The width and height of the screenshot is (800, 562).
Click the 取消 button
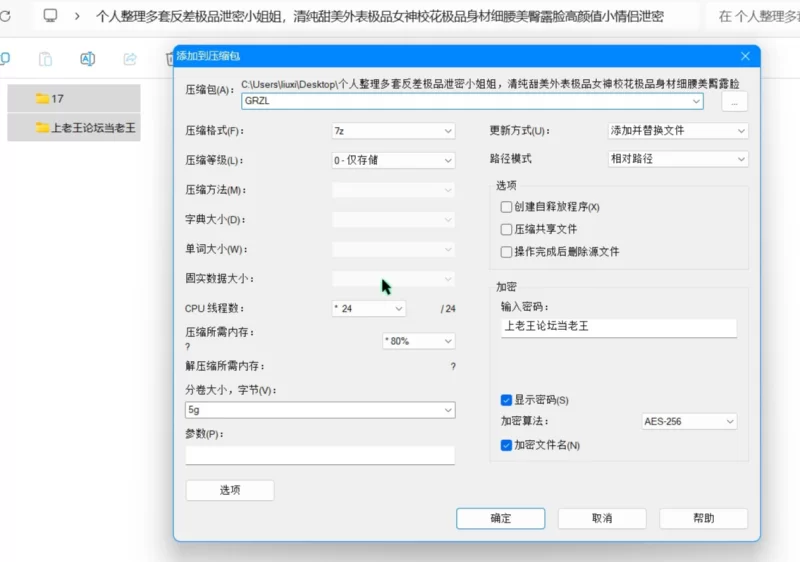[x=602, y=519]
